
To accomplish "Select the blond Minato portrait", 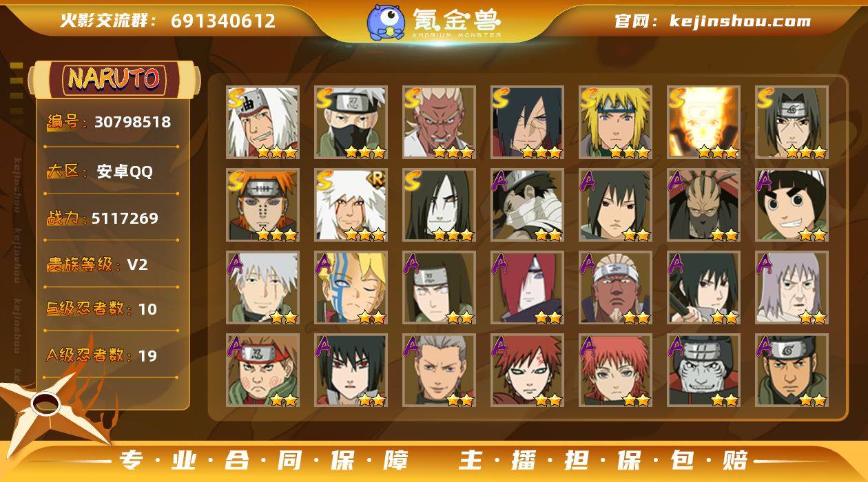I will (616, 123).
